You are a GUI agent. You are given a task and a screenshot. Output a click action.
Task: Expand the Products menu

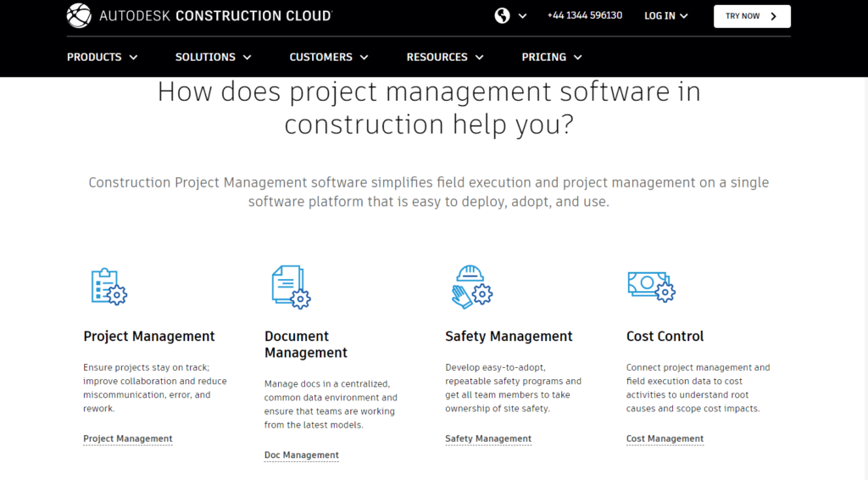(x=103, y=57)
